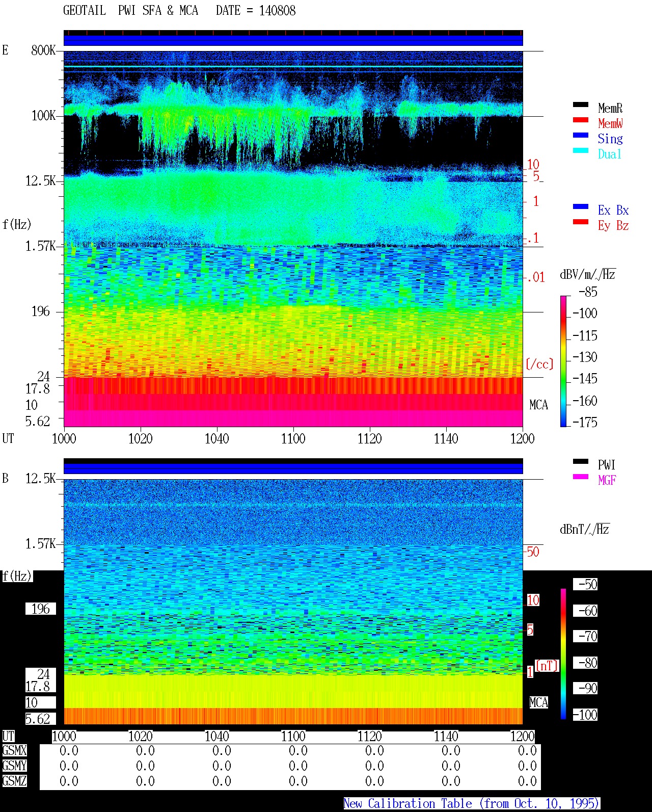Click the 'GSMZ' row label
The height and width of the screenshot is (812, 652).
[x=14, y=781]
